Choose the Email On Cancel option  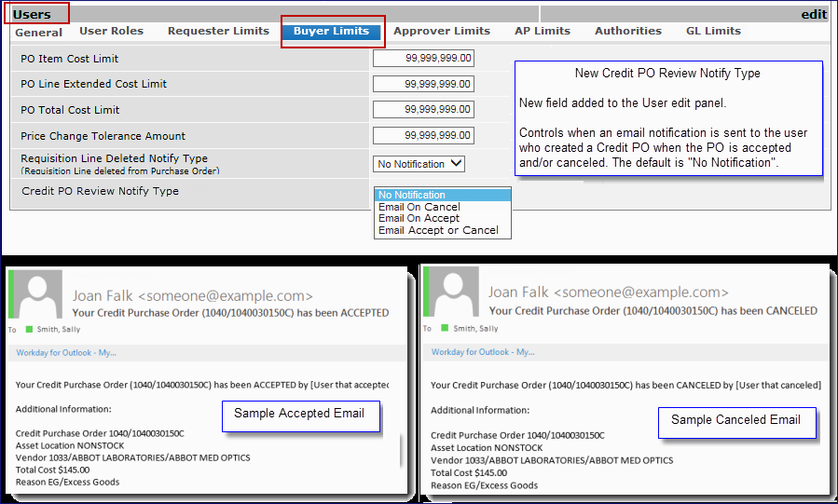(419, 207)
